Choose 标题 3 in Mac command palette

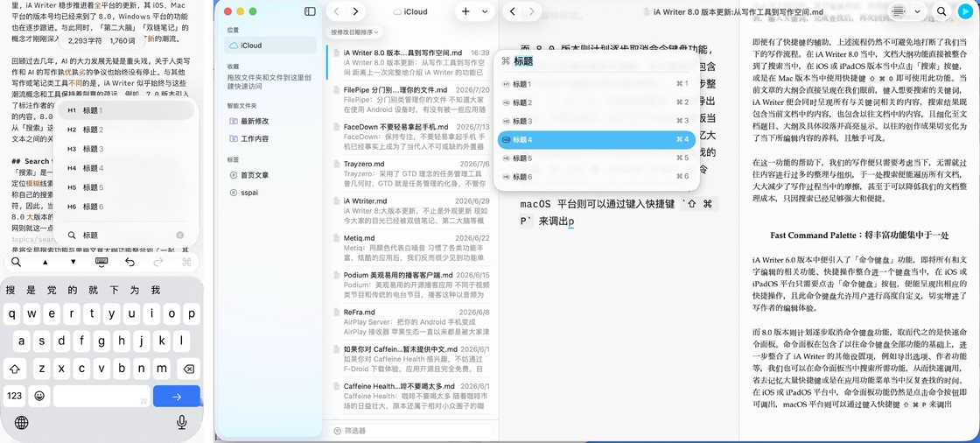click(x=596, y=121)
